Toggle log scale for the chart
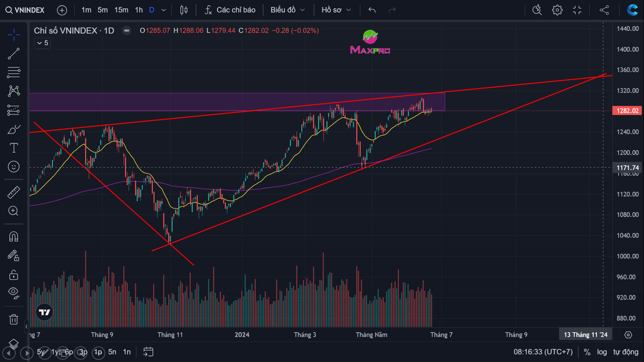The image size is (644, 362). (602, 352)
